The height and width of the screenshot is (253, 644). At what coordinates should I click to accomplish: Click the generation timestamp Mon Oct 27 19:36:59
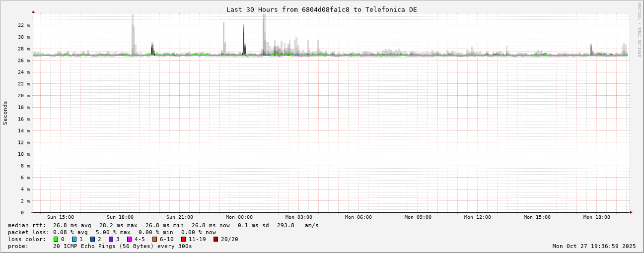pyautogui.click(x=594, y=246)
